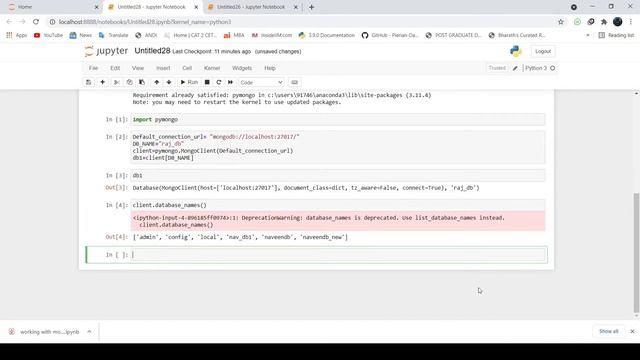
Task: Open the browser profile avatar
Action: [x=618, y=22]
